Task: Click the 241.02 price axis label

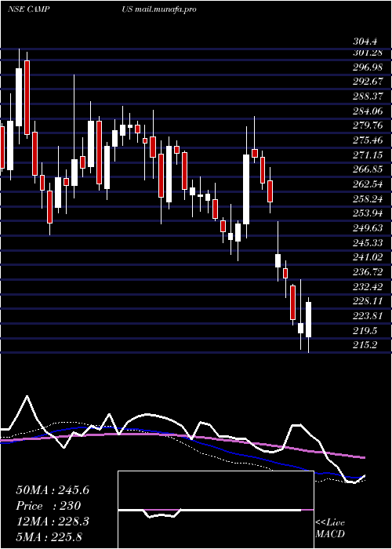Action: [x=368, y=257]
